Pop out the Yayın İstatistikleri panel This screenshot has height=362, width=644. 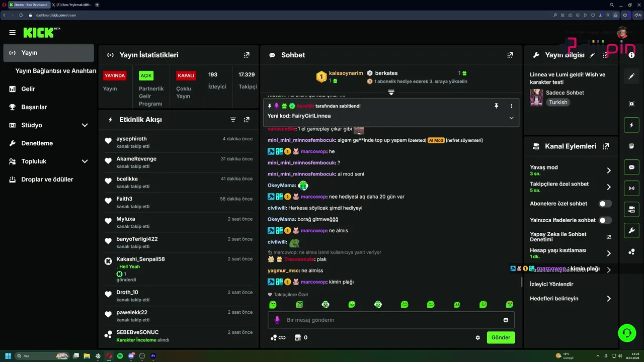[x=247, y=55]
